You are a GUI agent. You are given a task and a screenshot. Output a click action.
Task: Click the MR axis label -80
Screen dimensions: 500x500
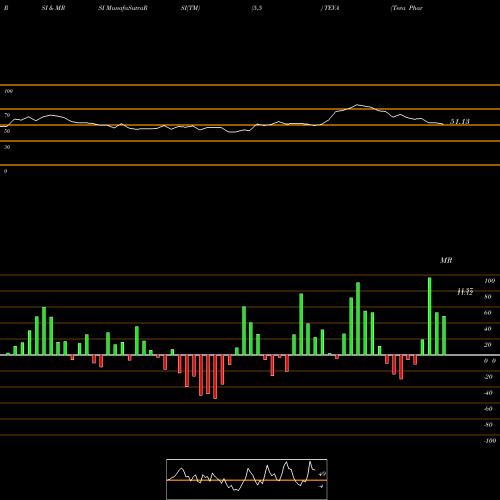tap(488, 425)
